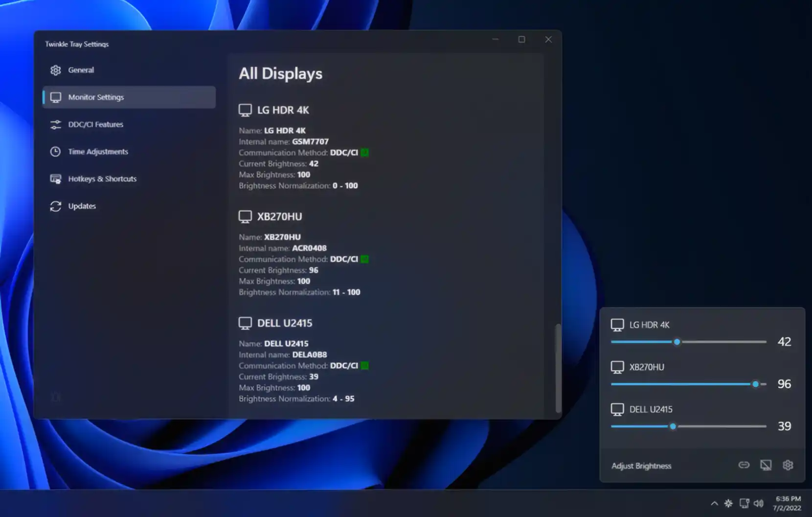Open Hotkeys & Shortcuts section
The height and width of the screenshot is (517, 812).
pos(129,179)
